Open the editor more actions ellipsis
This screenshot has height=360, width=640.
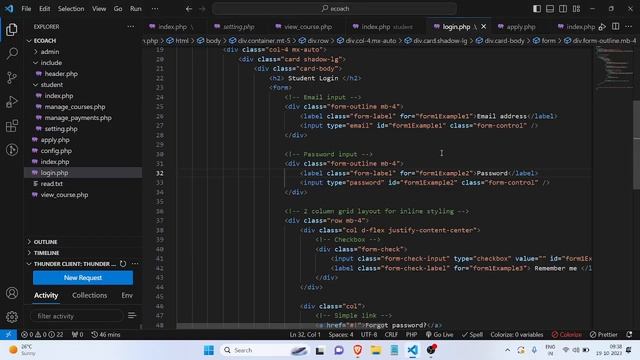[x=628, y=27]
